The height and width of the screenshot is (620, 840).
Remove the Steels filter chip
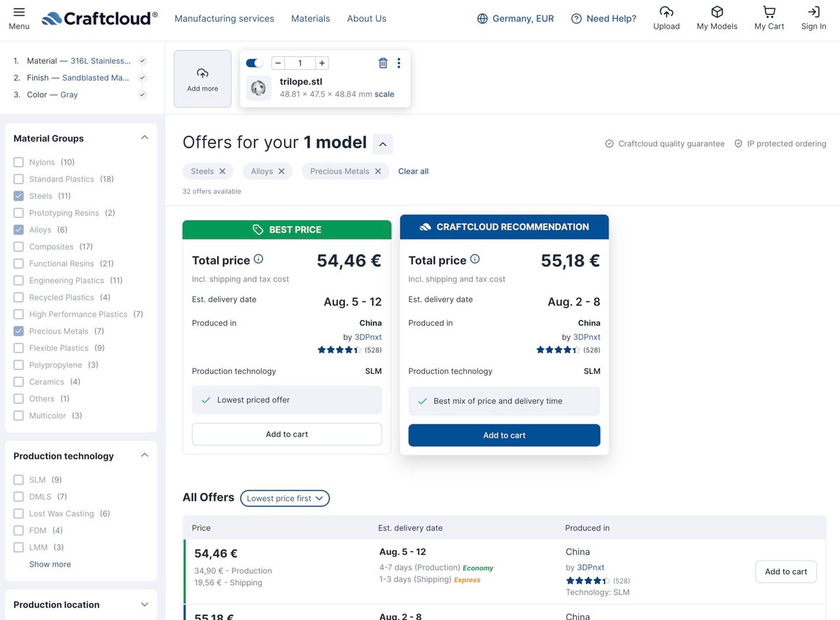click(x=223, y=171)
